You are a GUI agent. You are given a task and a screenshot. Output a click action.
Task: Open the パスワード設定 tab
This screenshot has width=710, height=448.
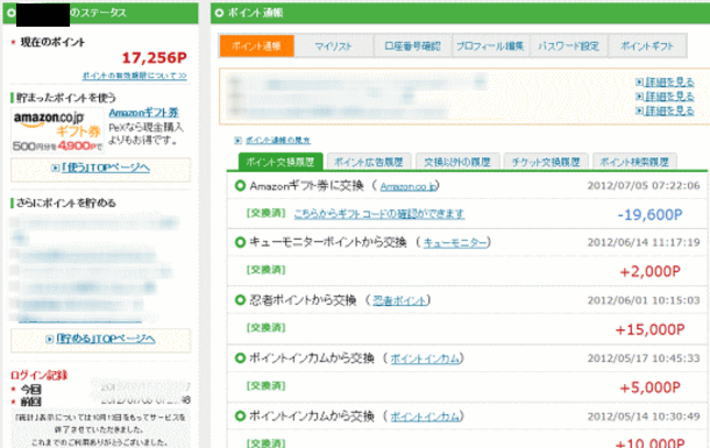coord(569,46)
